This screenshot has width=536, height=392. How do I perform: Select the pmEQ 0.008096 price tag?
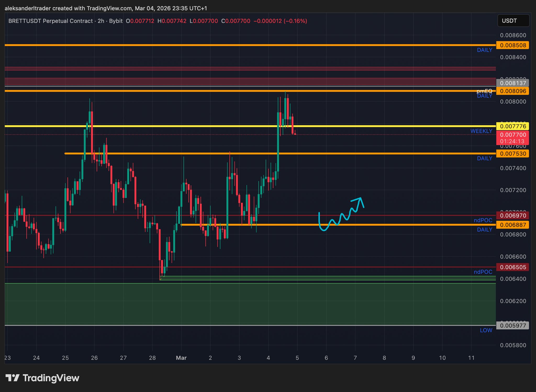512,91
